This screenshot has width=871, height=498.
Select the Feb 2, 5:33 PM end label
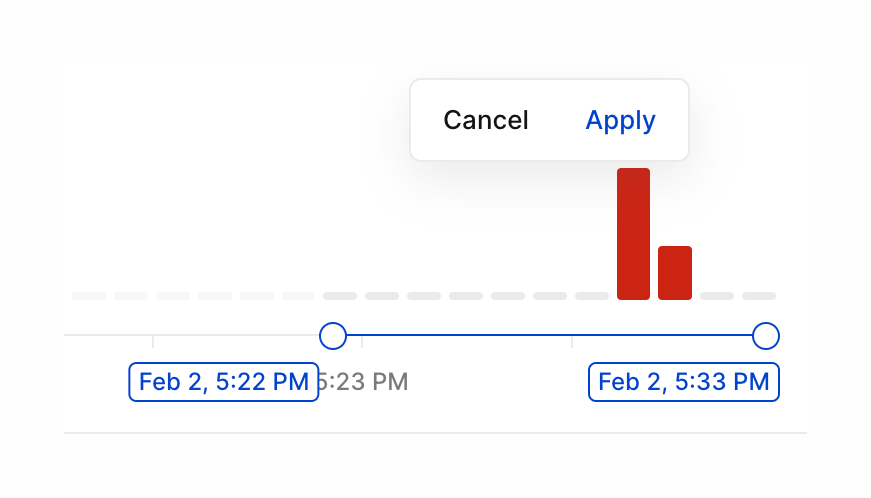tap(684, 382)
